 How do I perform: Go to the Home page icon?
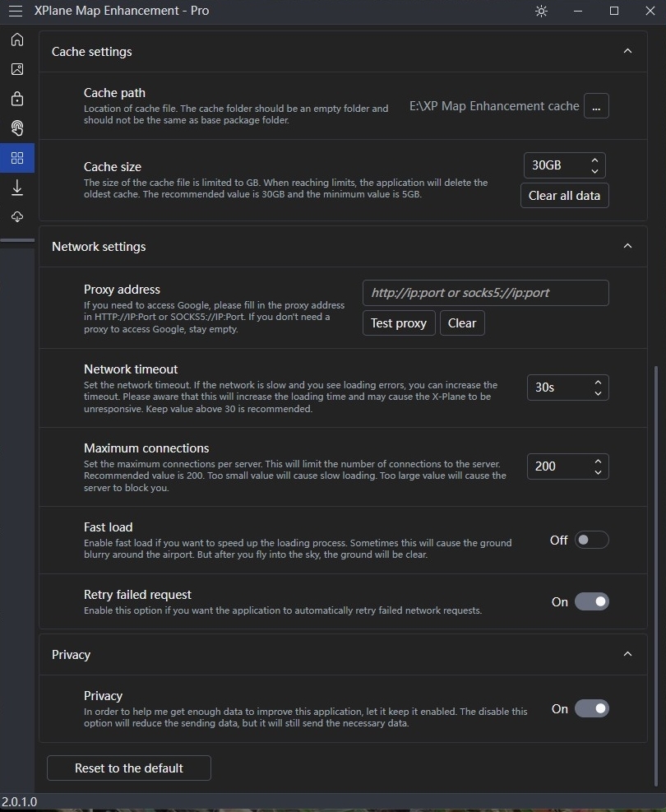[x=17, y=39]
